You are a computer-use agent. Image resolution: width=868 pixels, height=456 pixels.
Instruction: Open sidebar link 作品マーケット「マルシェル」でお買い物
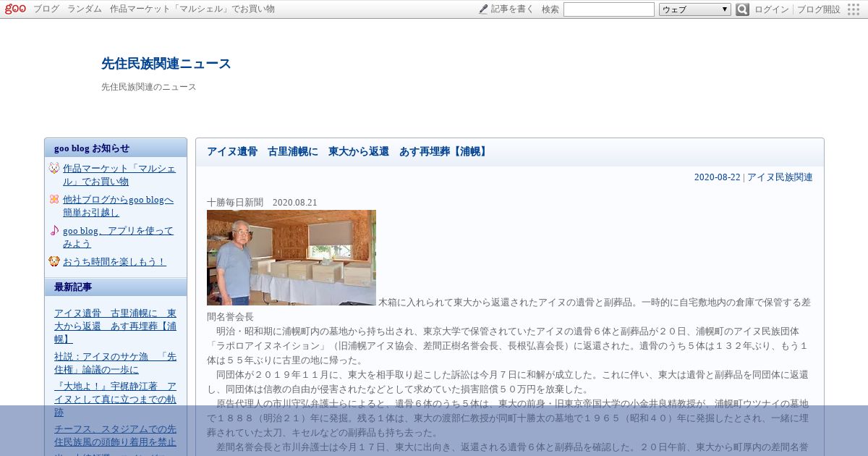click(119, 174)
